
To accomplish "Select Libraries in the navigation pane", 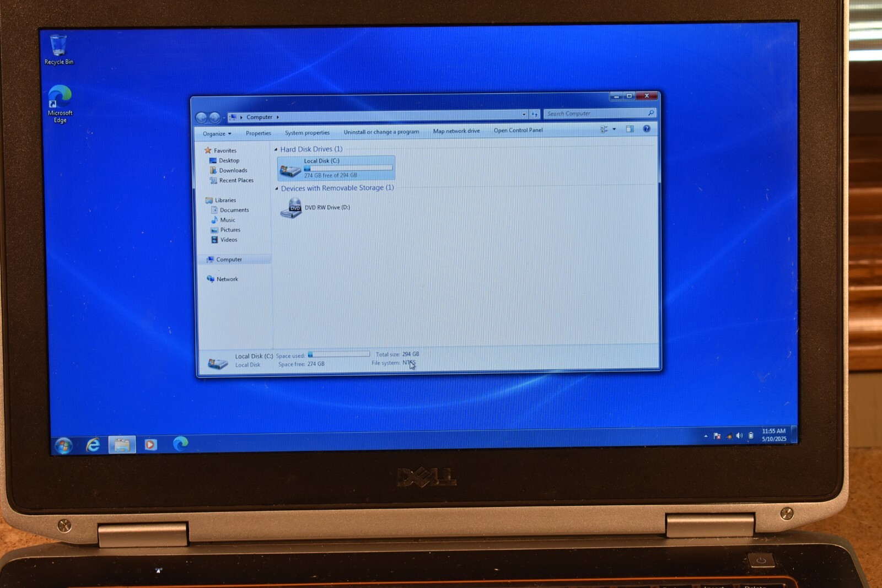I will point(225,200).
